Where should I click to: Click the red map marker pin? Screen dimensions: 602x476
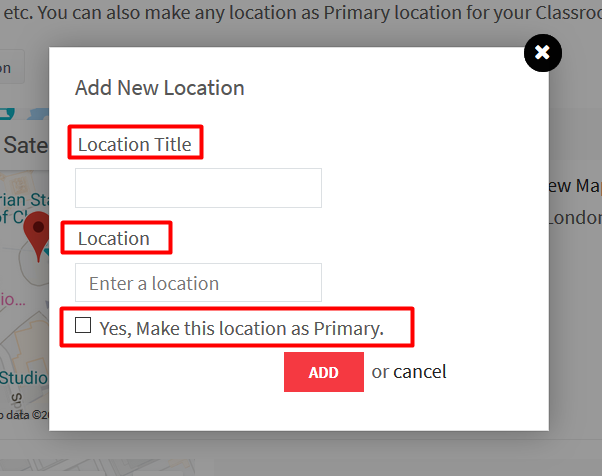coord(37,236)
